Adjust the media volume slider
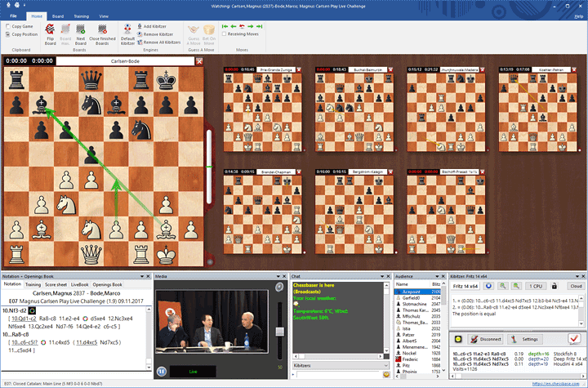The width and height of the screenshot is (588, 388). (x=280, y=332)
